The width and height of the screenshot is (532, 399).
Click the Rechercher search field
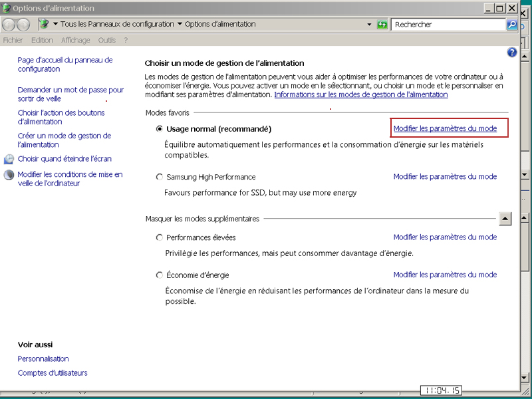448,25
